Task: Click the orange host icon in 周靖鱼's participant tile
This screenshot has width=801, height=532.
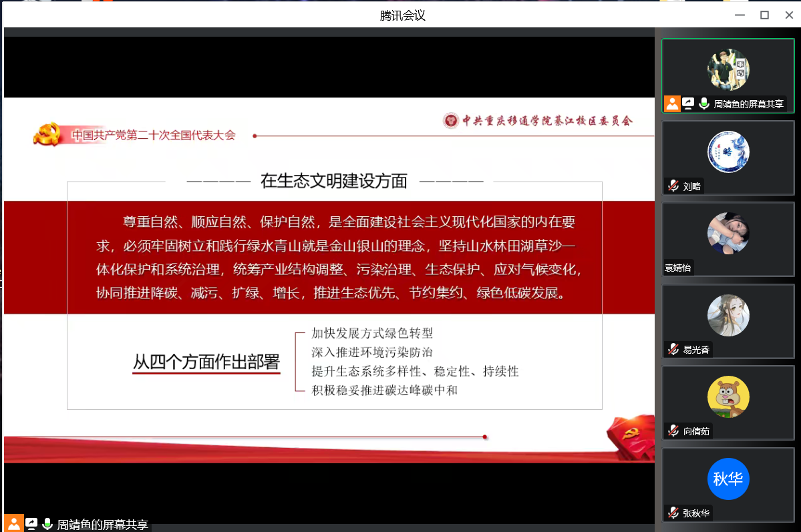Action: point(672,104)
